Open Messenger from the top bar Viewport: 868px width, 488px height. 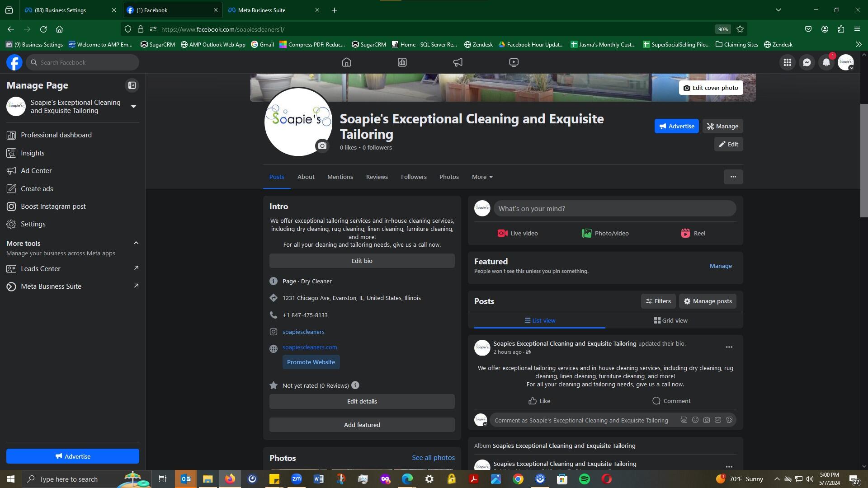[807, 62]
